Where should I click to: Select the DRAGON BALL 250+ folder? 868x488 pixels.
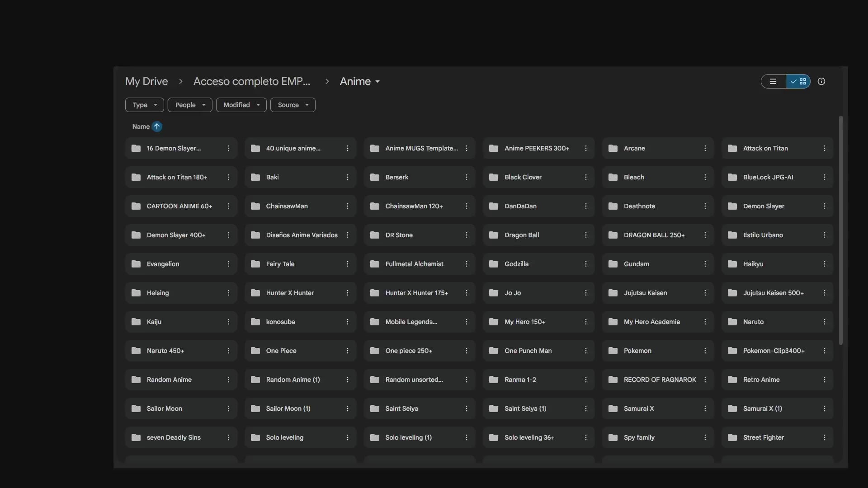[x=658, y=235]
